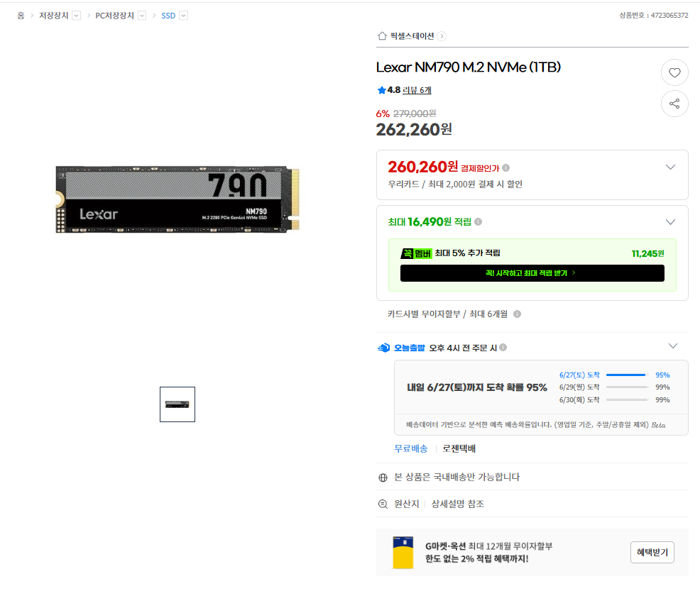Click 혜택받기 button in G마켓 banner
Screen dimensions: 700x596
coord(652,552)
